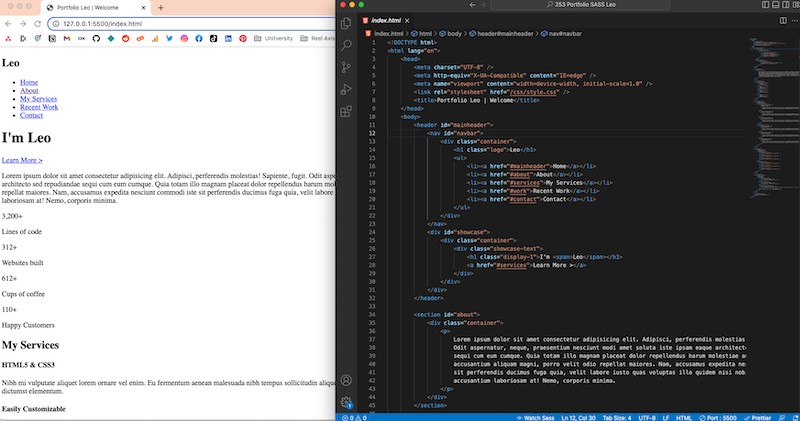Open the LinkedIn bookmark
800x421 pixels.
(x=228, y=38)
